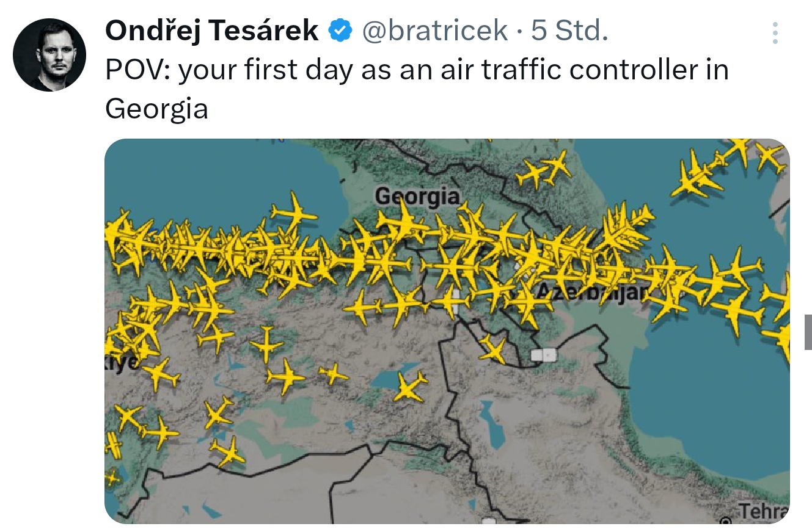Click the white square markers below Azerbaijan
This screenshot has width=812, height=532.
tap(544, 354)
